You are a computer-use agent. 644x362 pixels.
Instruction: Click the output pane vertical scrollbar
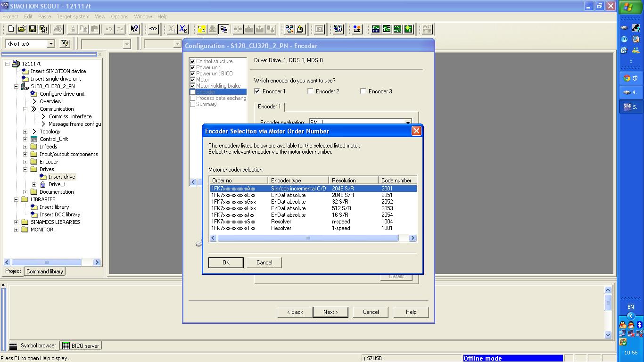coord(608,312)
